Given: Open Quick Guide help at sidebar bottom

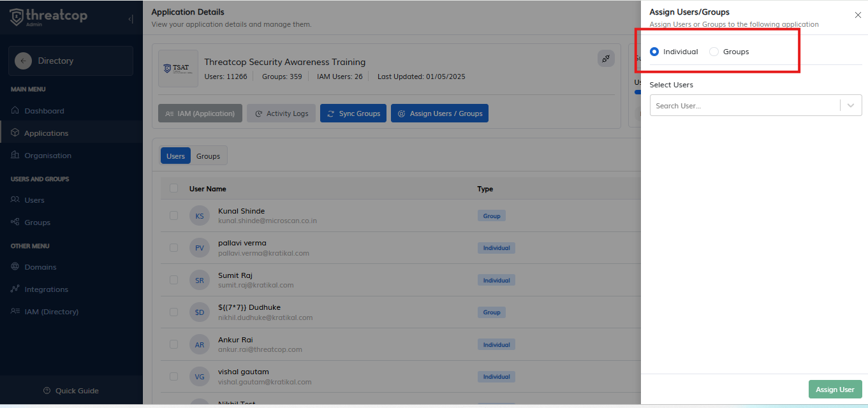Looking at the screenshot, I should pos(71,391).
